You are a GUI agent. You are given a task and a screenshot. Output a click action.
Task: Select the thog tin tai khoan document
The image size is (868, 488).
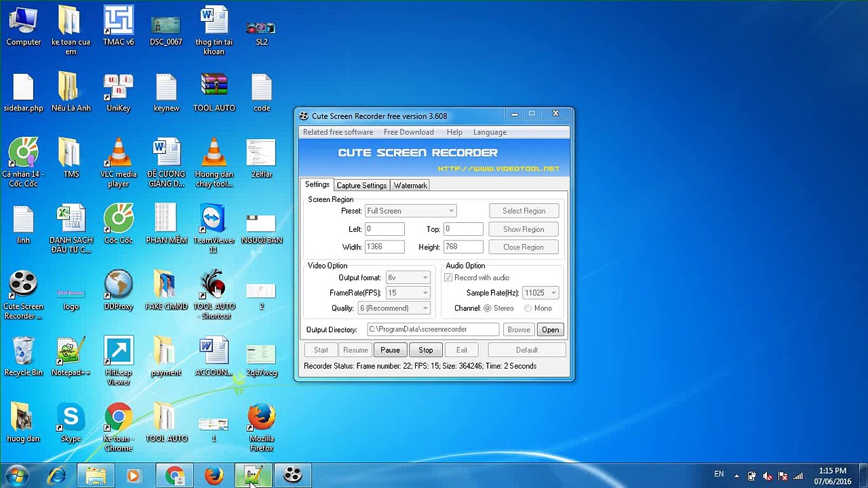pos(214,31)
